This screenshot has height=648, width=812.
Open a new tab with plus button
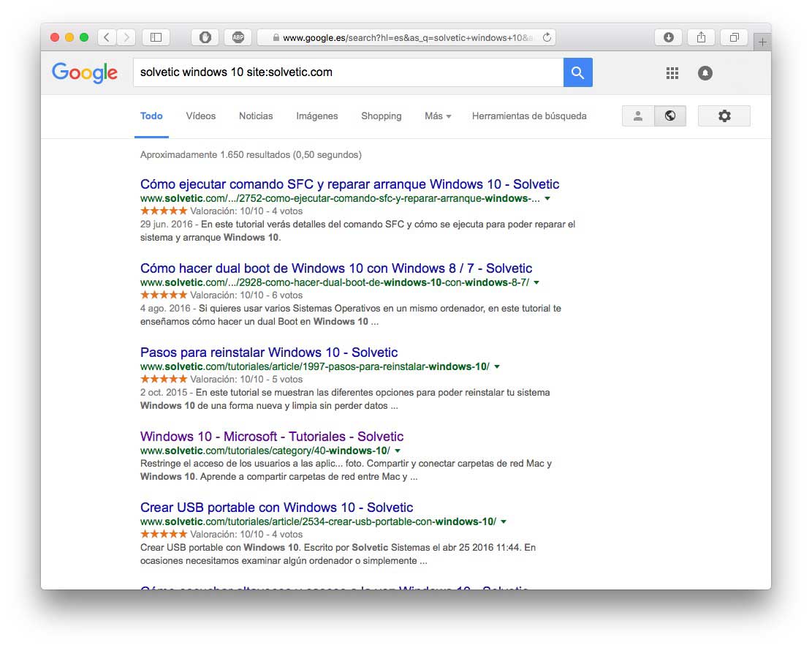tap(762, 42)
